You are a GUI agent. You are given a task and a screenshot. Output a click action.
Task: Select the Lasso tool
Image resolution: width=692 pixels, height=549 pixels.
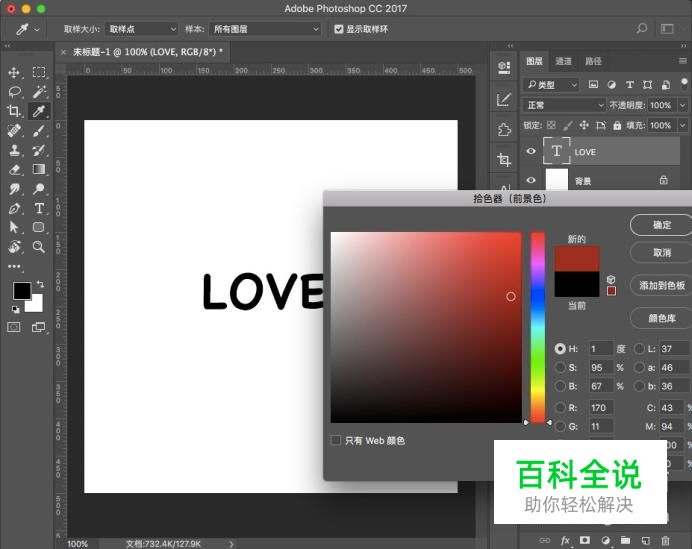point(14,91)
